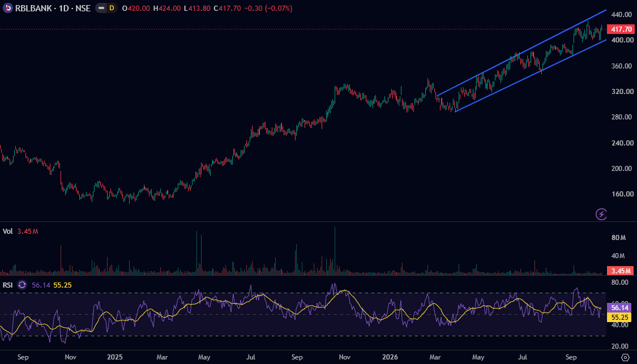637x364 pixels.
Task: Select the lower blue channel trendline
Action: coord(531,75)
